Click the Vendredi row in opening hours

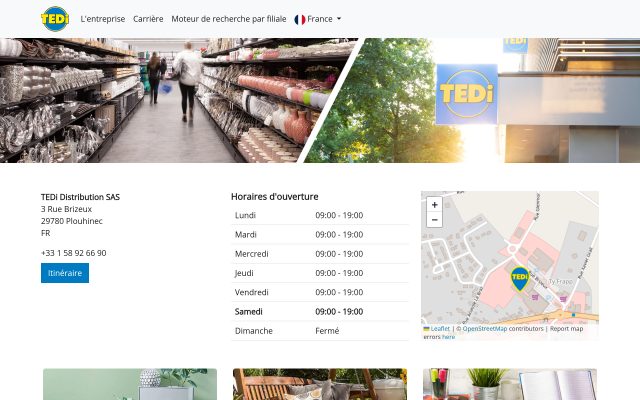pyautogui.click(x=320, y=292)
